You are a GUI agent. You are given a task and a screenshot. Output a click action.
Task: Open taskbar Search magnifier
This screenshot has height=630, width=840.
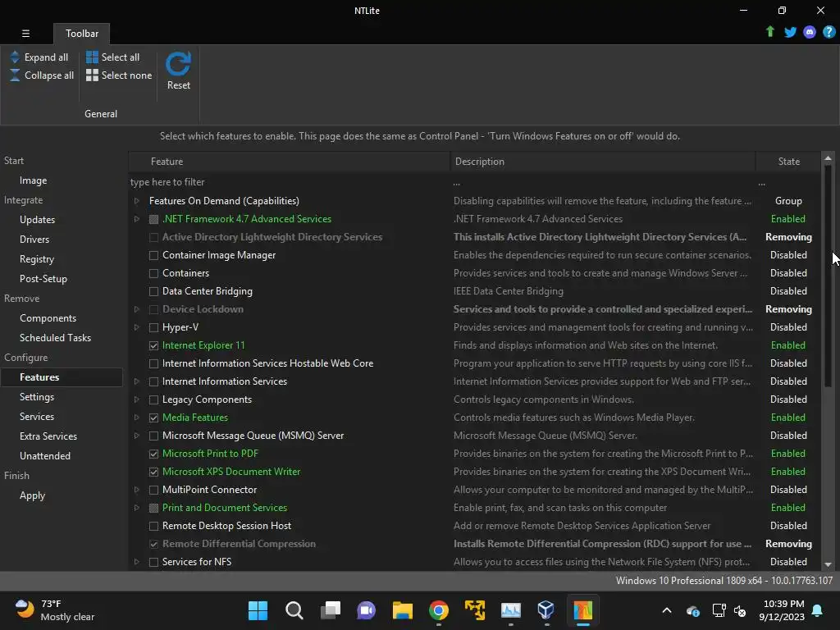(294, 610)
